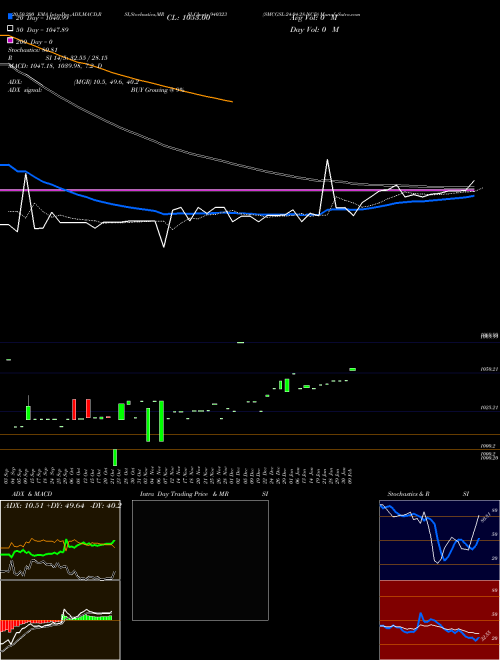The width and height of the screenshot is (500, 660).
Task: Click the ADX indicator chart panel
Action: point(60,540)
